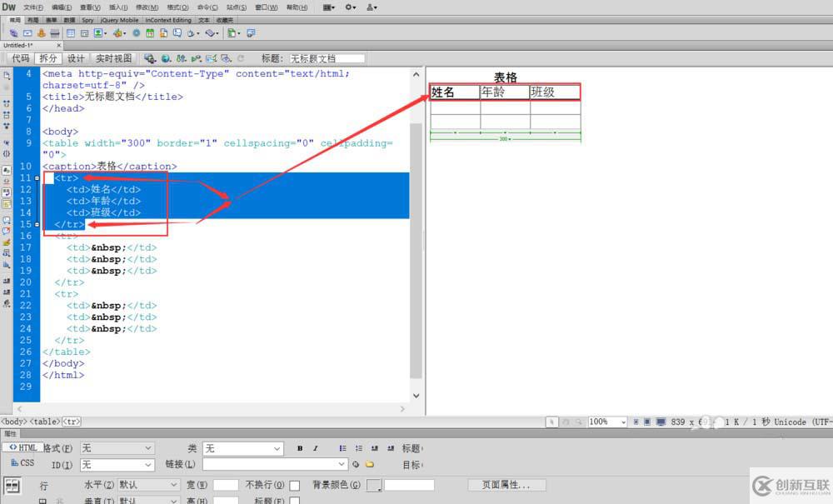833x504 pixels.
Task: Insert an email link via toolbar icon
Action: pyautogui.click(x=27, y=33)
